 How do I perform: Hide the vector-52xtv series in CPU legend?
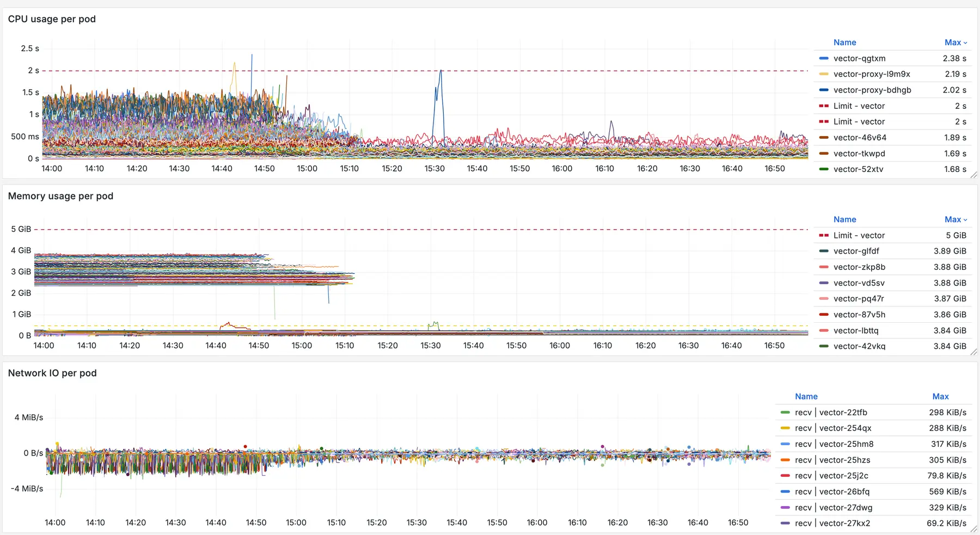click(859, 169)
